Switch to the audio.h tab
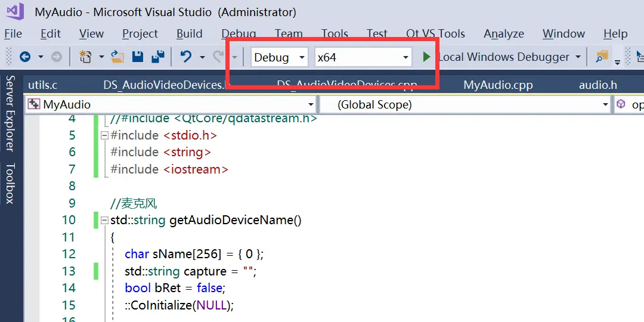 598,85
